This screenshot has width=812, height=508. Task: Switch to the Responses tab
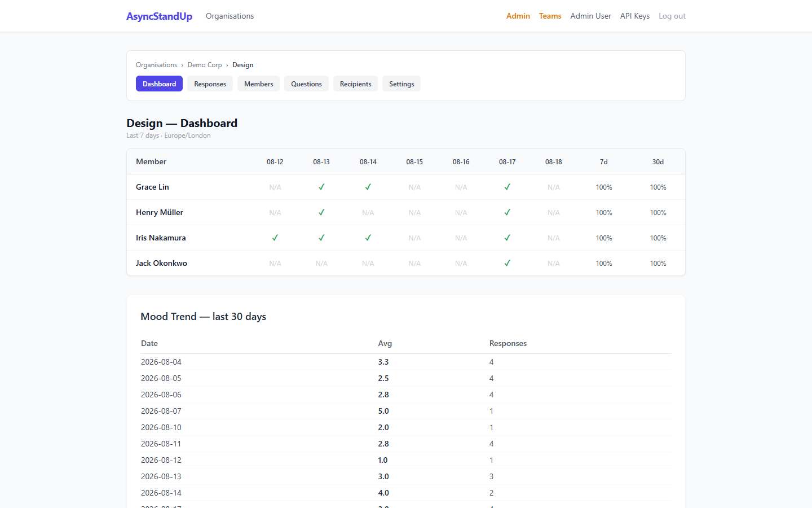click(x=210, y=84)
